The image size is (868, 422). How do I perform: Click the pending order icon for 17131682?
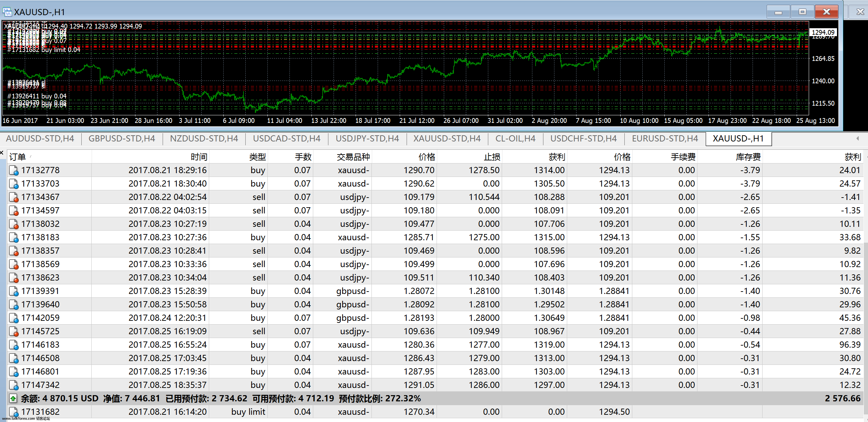click(x=14, y=412)
